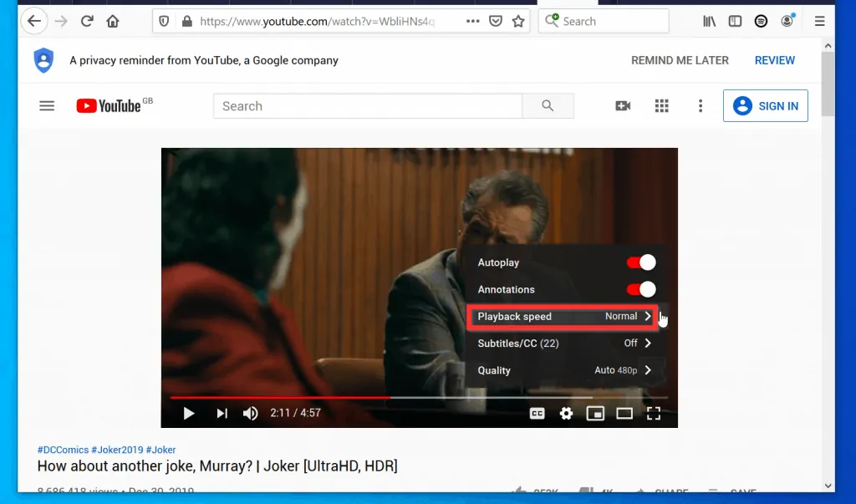Click the 2:11 / 4:57 time display
856x504 pixels.
tap(295, 414)
